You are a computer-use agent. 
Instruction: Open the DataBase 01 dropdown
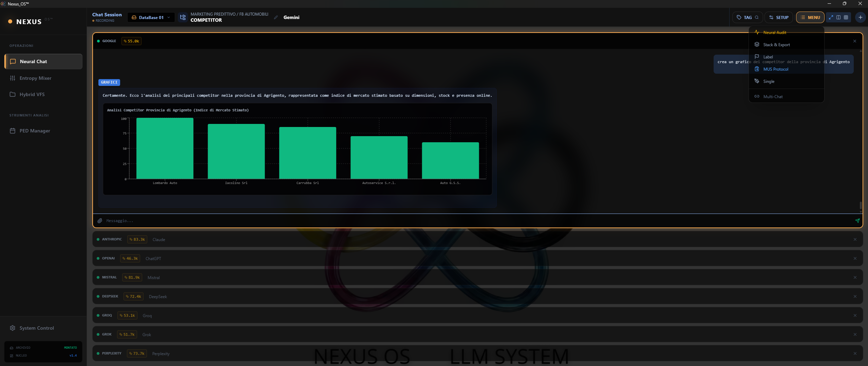point(151,17)
